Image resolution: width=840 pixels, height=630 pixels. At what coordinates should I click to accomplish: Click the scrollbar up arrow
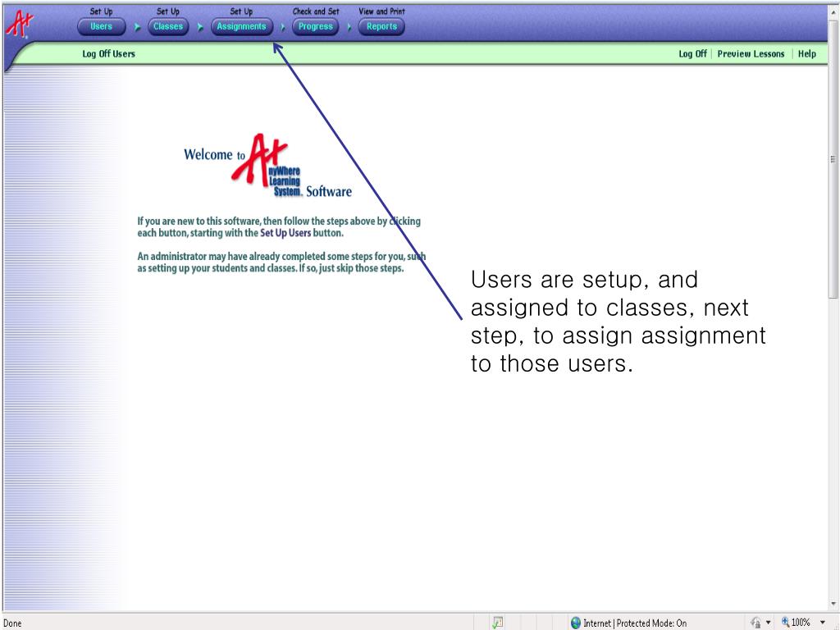pos(833,11)
